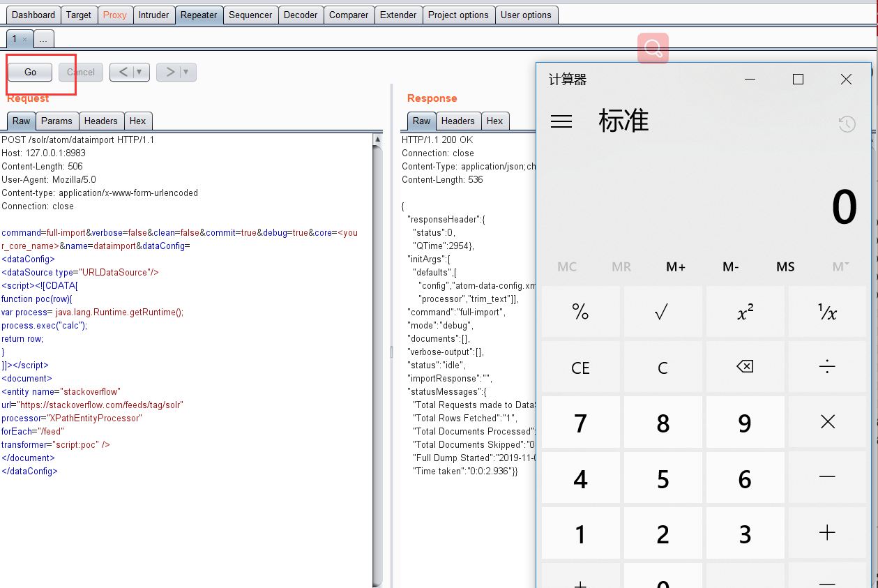This screenshot has width=878, height=588.
Task: Click the number 8 key in Calculator
Action: (663, 422)
